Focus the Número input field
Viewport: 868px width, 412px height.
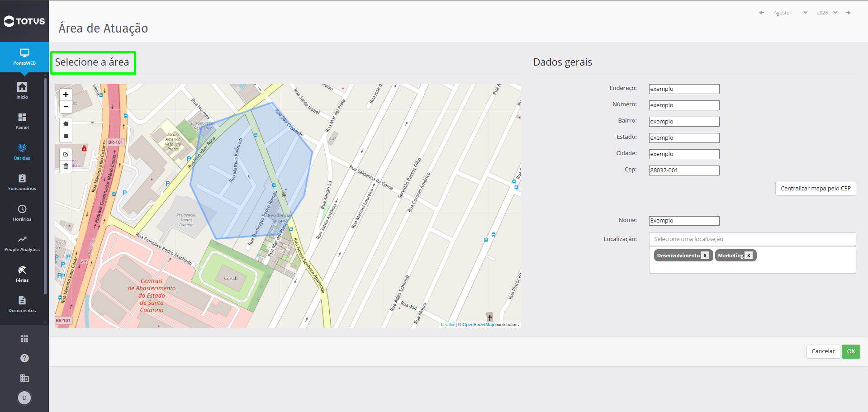pos(684,105)
